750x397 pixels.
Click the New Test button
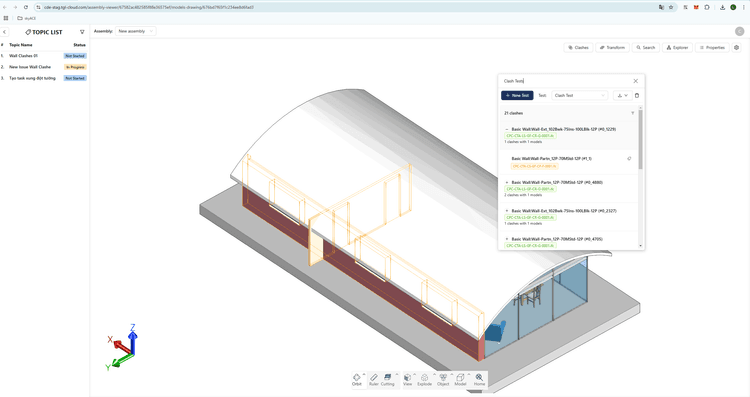[517, 95]
